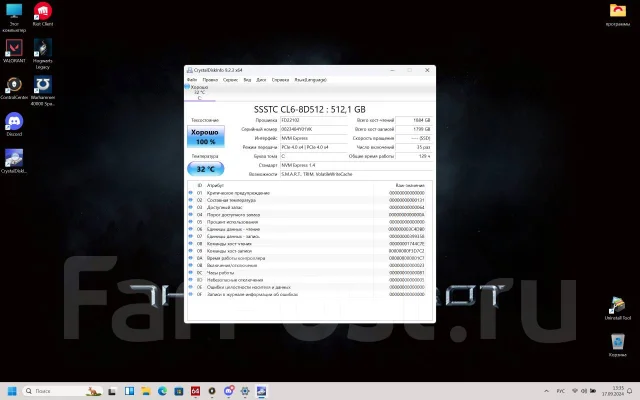
Task: Click the features field S.M.A.R.T., TRIM
Action: pyautogui.click(x=356, y=174)
